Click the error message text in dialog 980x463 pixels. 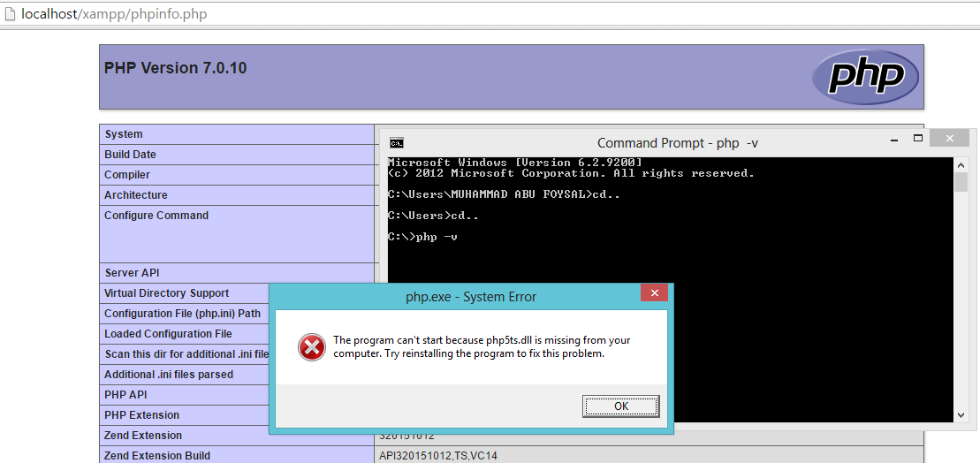[x=482, y=346]
